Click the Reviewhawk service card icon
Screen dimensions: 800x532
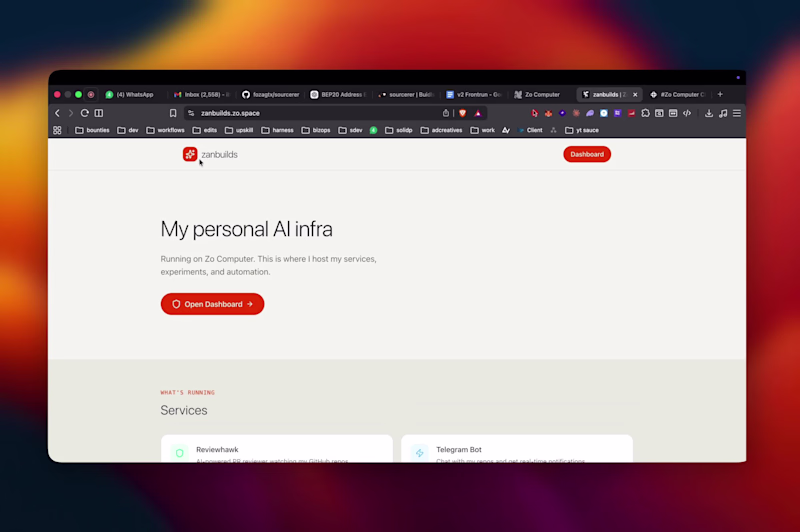180,452
